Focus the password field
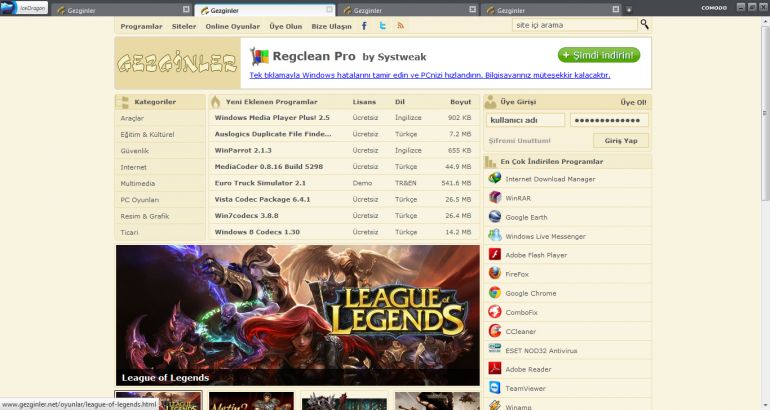Image resolution: width=770 pixels, height=410 pixels. pyautogui.click(x=609, y=120)
